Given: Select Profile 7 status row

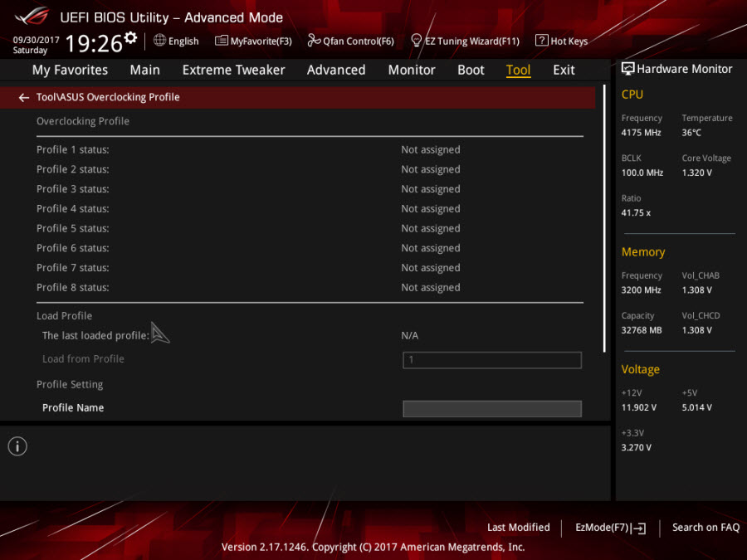Looking at the screenshot, I should pos(310,268).
